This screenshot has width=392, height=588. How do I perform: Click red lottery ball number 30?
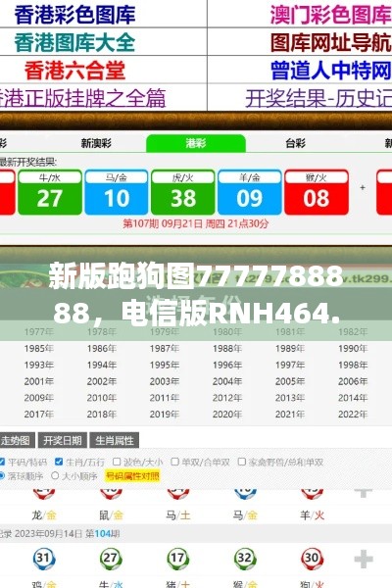312,559
